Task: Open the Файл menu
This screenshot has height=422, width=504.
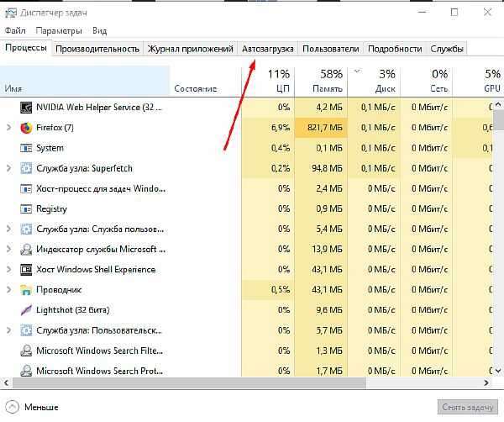Action: tap(15, 31)
